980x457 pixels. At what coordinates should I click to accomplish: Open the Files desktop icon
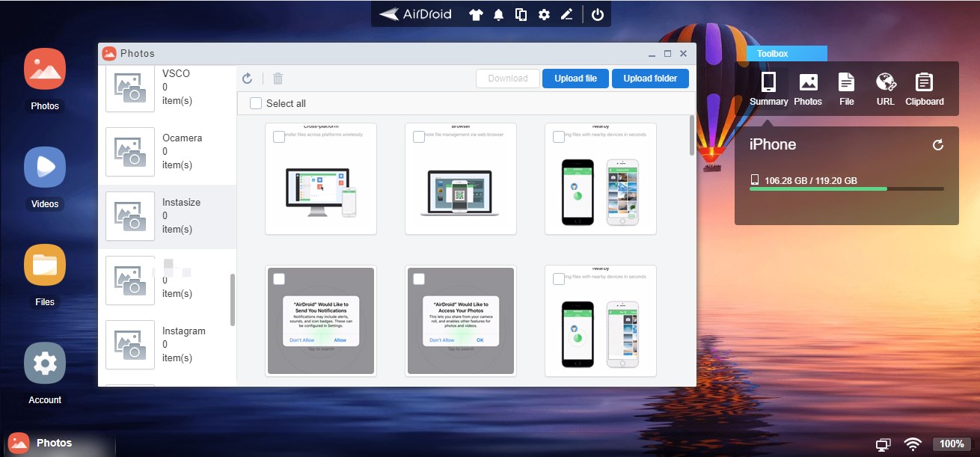coord(45,265)
